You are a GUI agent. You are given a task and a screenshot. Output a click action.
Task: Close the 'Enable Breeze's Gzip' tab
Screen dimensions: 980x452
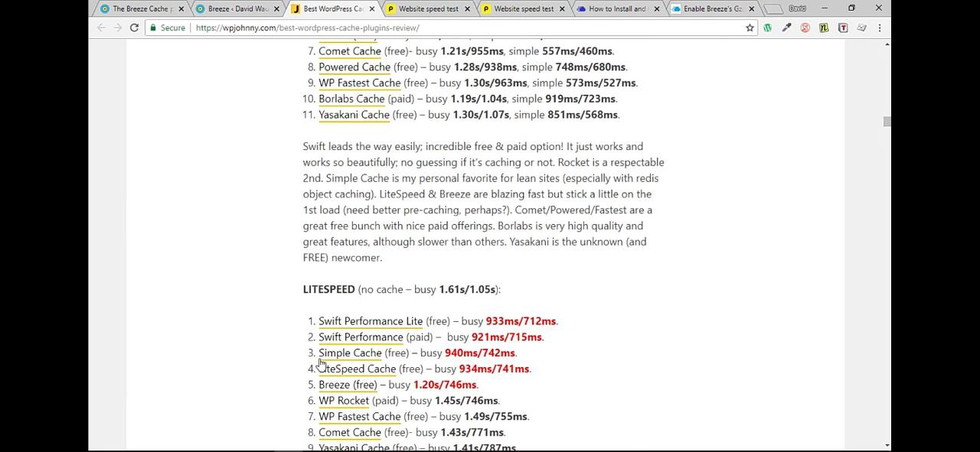pos(751,8)
